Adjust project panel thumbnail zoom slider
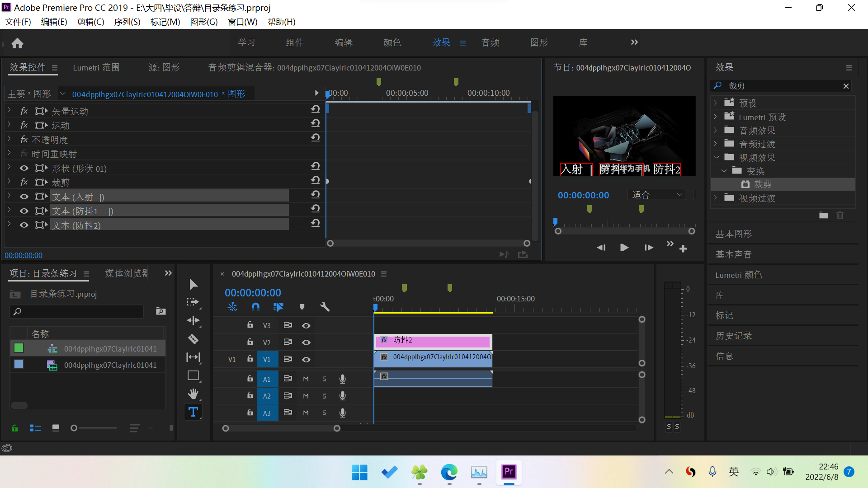This screenshot has width=868, height=488. (75, 428)
